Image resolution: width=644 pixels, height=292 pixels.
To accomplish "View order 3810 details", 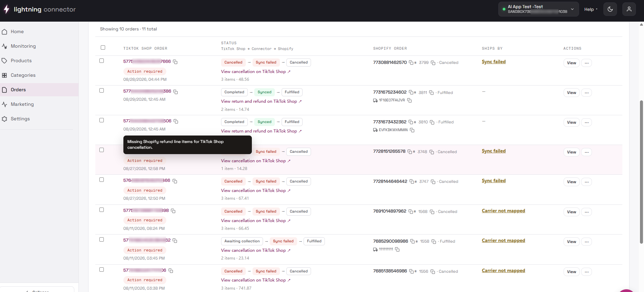I will pos(571,122).
